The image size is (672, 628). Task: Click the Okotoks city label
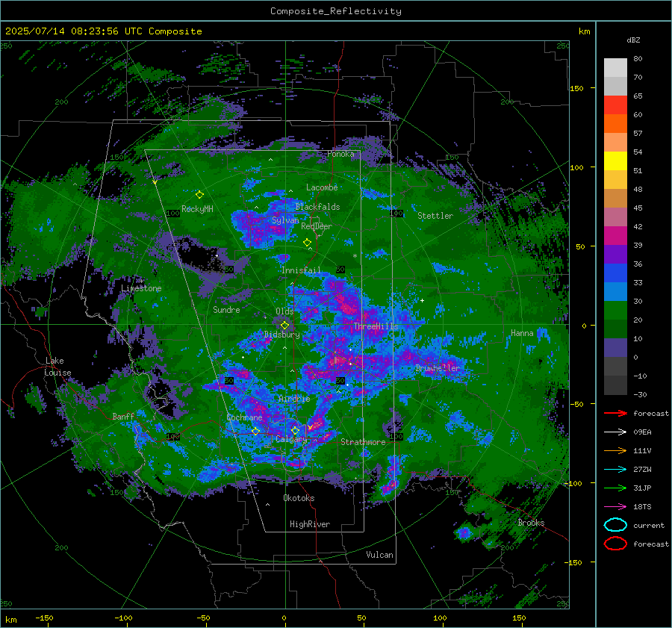click(299, 498)
